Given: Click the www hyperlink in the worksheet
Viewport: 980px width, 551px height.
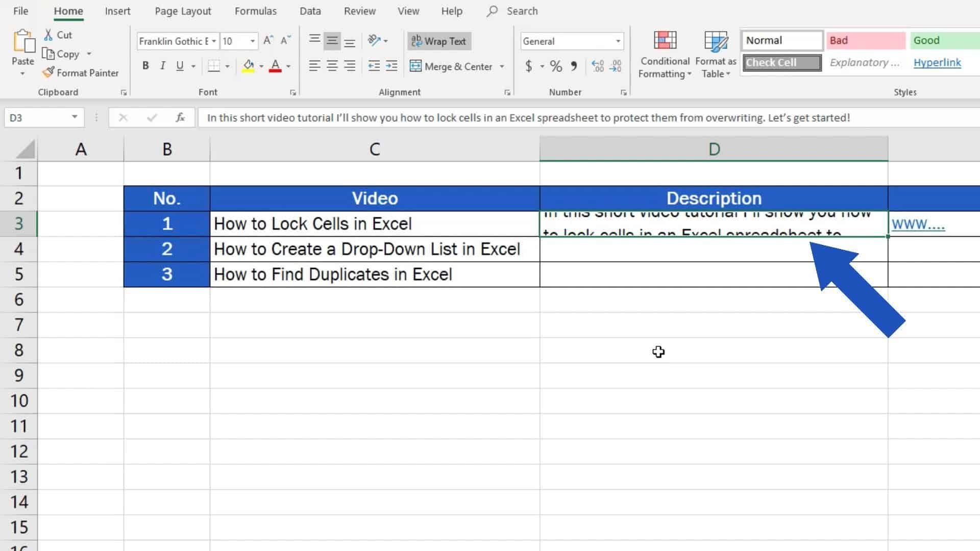Looking at the screenshot, I should [917, 223].
